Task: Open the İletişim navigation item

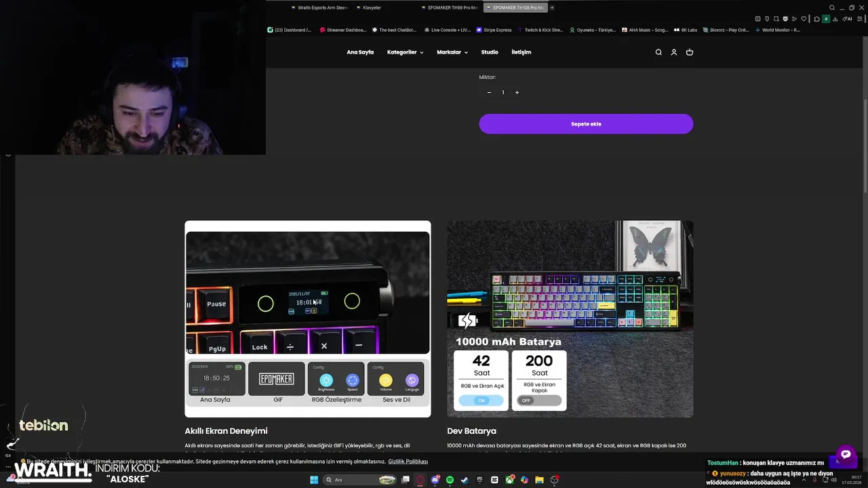Action: click(521, 52)
